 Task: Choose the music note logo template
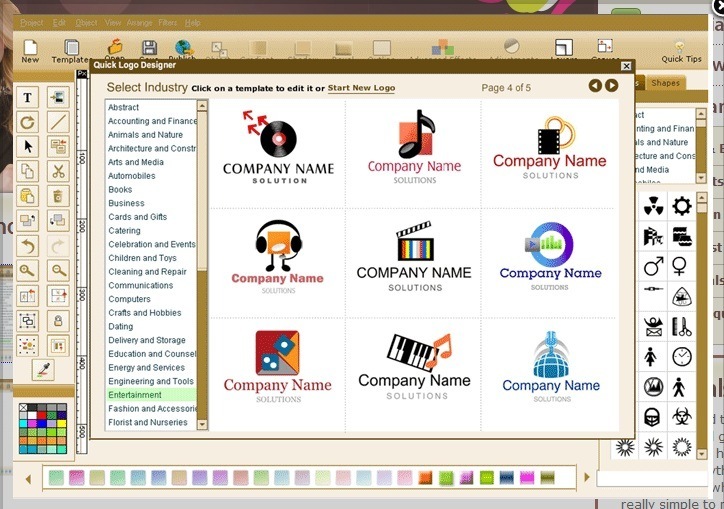pos(415,147)
